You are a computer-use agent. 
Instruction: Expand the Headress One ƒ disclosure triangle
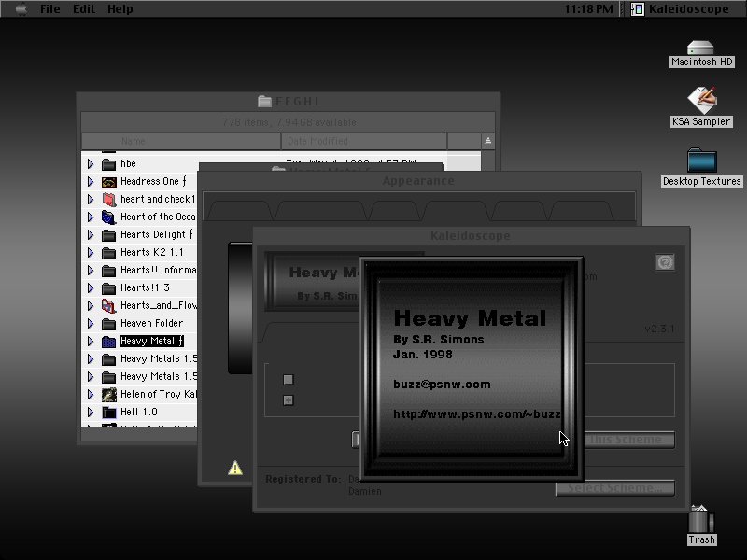coord(91,181)
